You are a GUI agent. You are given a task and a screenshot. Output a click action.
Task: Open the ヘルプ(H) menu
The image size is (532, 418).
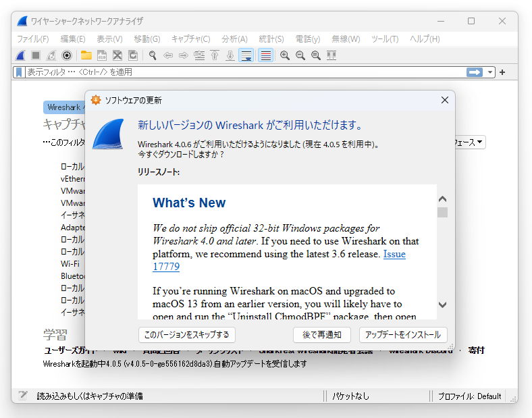[x=425, y=39]
